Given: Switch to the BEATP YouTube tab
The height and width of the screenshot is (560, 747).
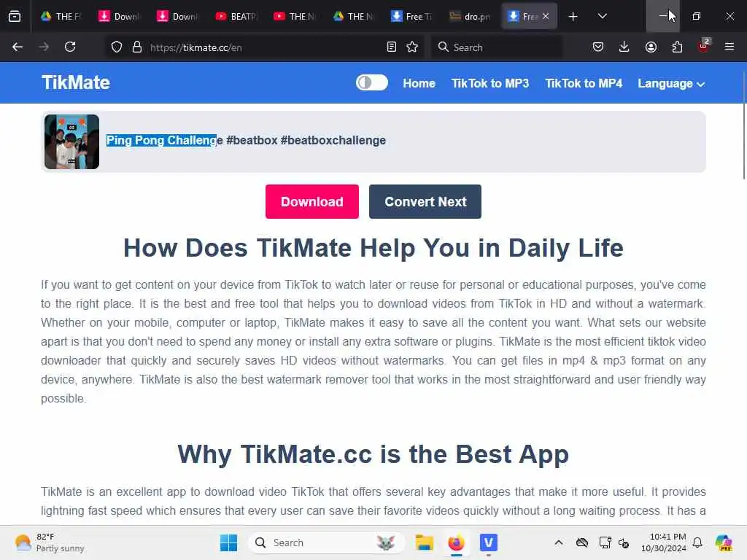Looking at the screenshot, I should (237, 17).
